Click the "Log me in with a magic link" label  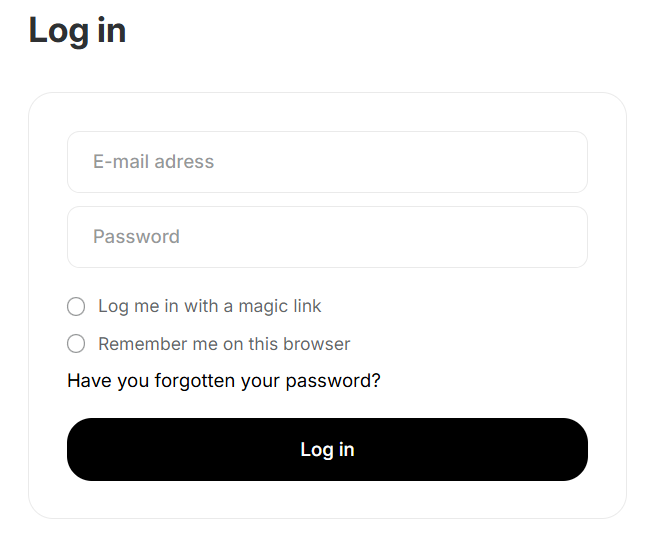pos(210,306)
